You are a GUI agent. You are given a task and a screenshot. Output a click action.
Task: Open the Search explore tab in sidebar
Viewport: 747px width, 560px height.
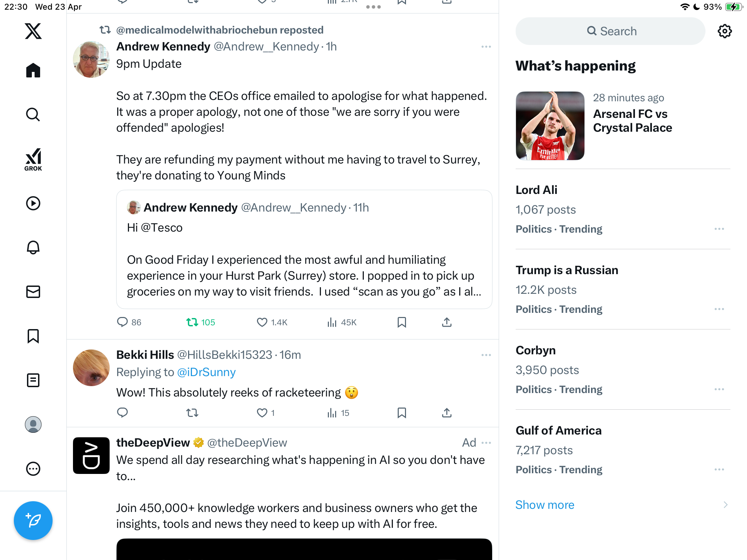pos(33,114)
